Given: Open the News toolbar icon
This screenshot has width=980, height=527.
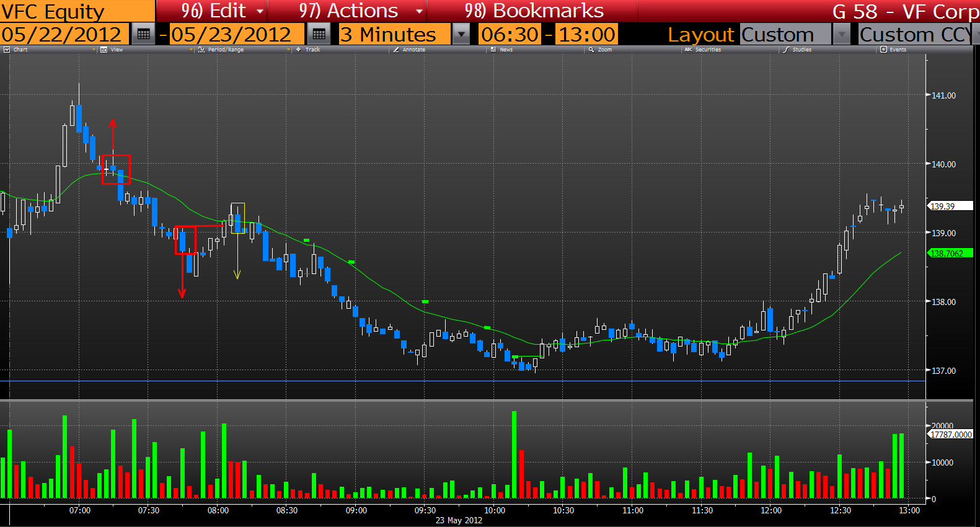Looking at the screenshot, I should point(494,50).
